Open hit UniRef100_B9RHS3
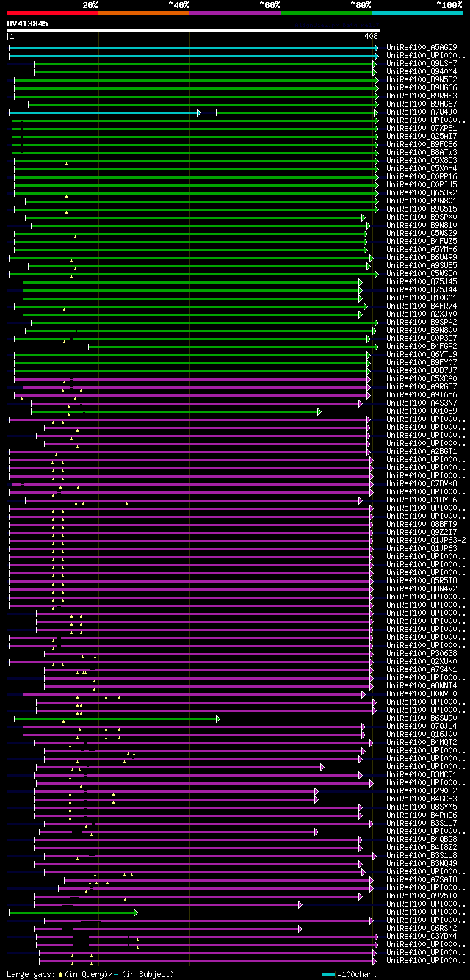The image size is (470, 980). click(422, 96)
